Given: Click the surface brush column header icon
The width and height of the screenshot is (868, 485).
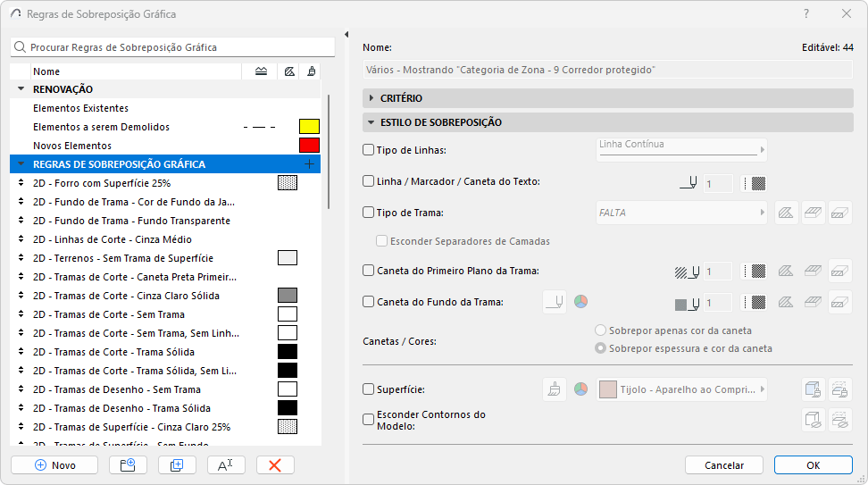Looking at the screenshot, I should (312, 71).
